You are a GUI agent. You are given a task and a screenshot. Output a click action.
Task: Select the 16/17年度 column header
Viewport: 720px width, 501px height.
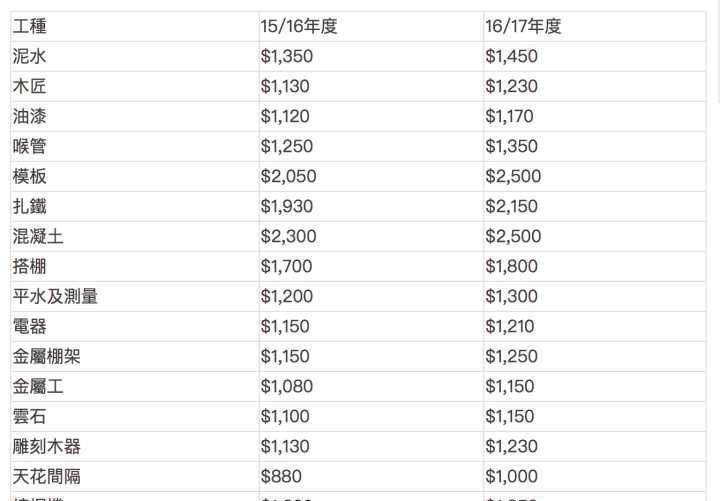click(x=523, y=27)
